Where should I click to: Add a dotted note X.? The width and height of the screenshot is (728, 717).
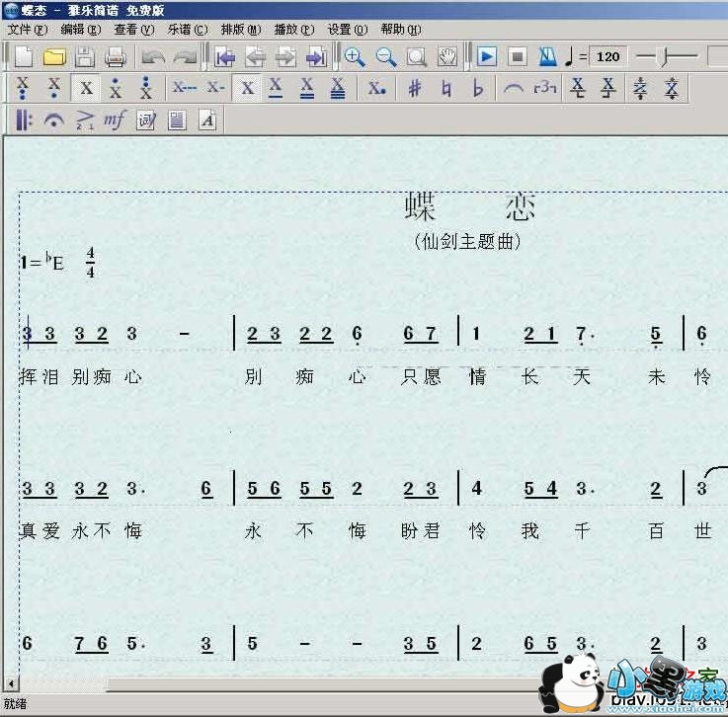click(x=376, y=88)
